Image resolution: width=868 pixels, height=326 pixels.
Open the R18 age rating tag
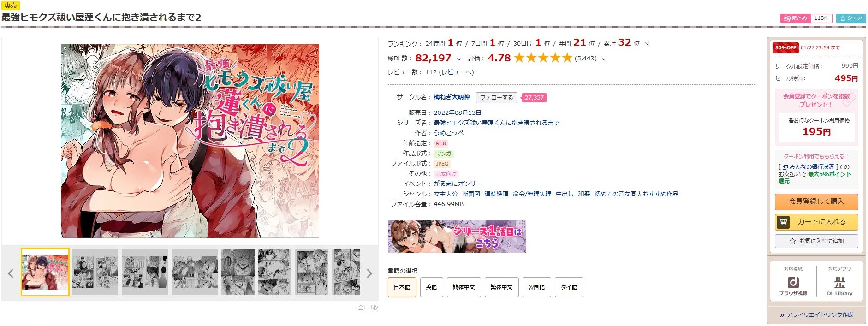441,143
